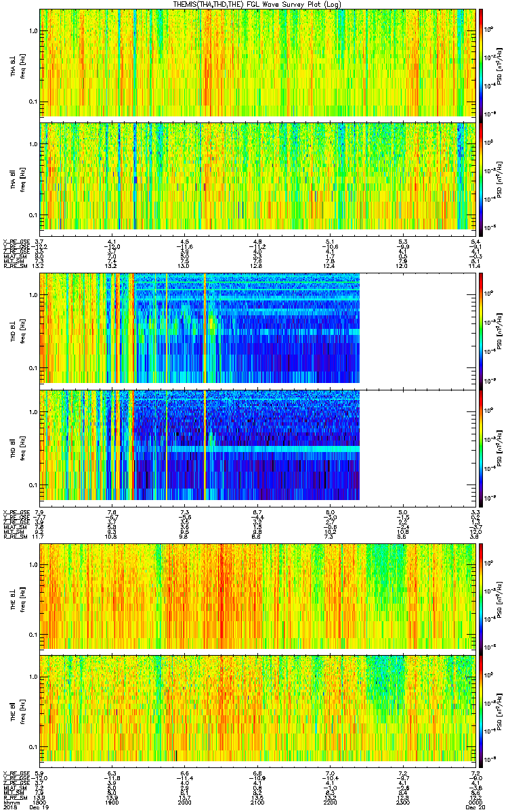The height and width of the screenshot is (812, 508).
Task: Click the PSD color bar beside THA B⊥ panel
Action: 482,63
